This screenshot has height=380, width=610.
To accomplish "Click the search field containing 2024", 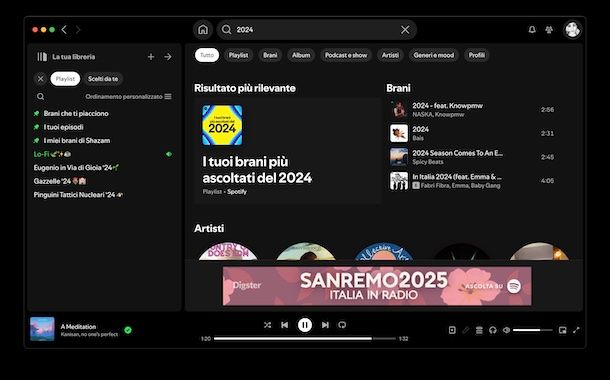I will pyautogui.click(x=316, y=30).
